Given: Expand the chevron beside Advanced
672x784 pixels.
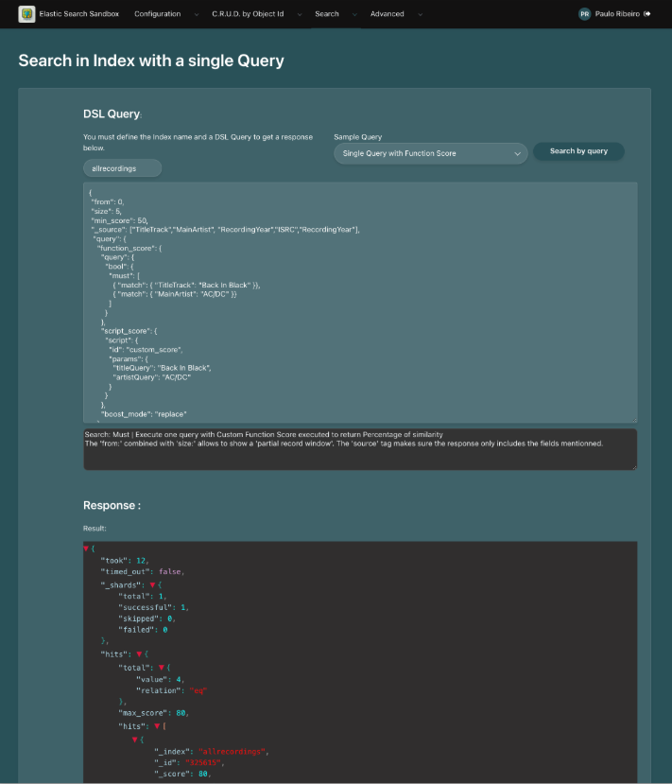Looking at the screenshot, I should pyautogui.click(x=421, y=14).
